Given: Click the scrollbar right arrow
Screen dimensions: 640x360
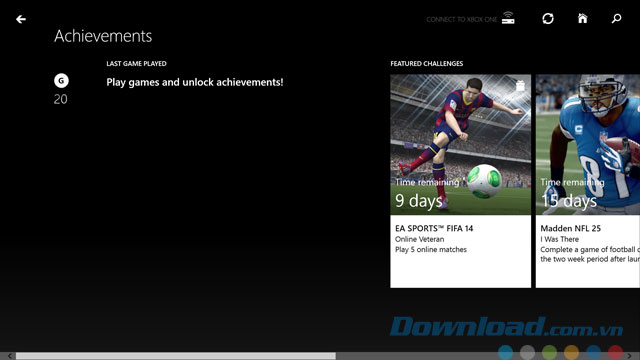Looking at the screenshot, I should (x=629, y=356).
